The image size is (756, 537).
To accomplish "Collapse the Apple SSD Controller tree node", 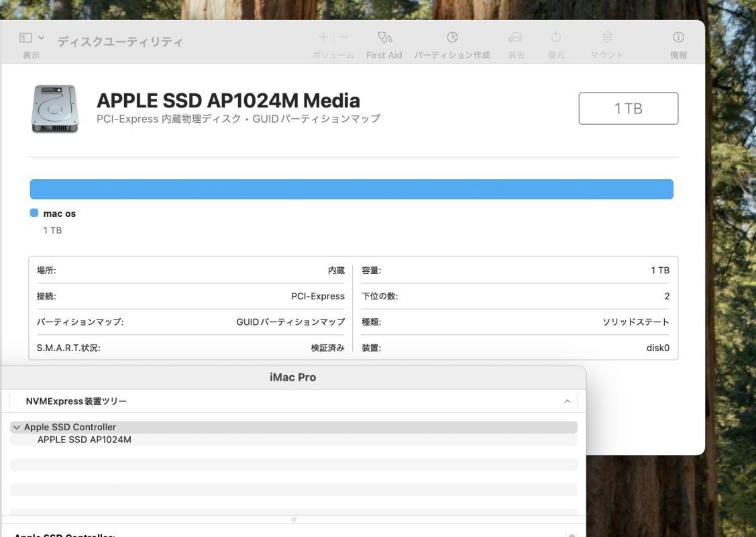I will 17,428.
